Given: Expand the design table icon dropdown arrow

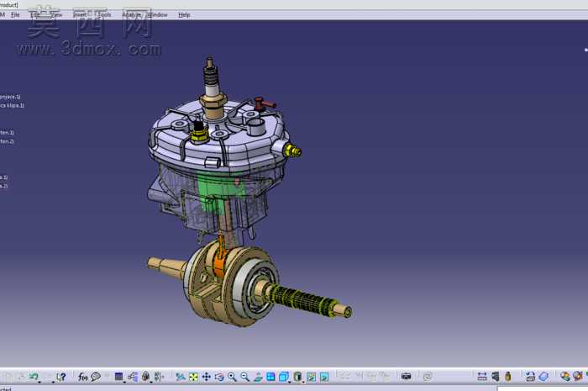Looking at the screenshot, I should point(124,381).
